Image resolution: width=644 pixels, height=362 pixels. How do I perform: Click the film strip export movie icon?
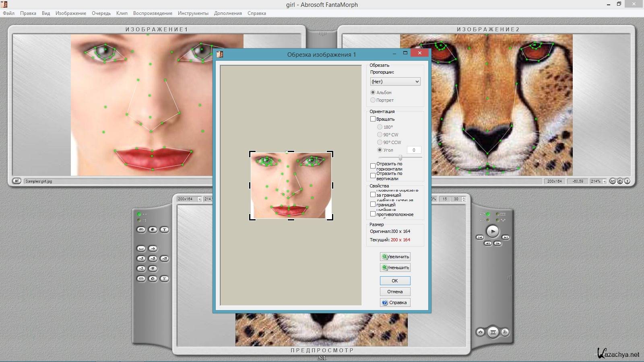point(493,332)
